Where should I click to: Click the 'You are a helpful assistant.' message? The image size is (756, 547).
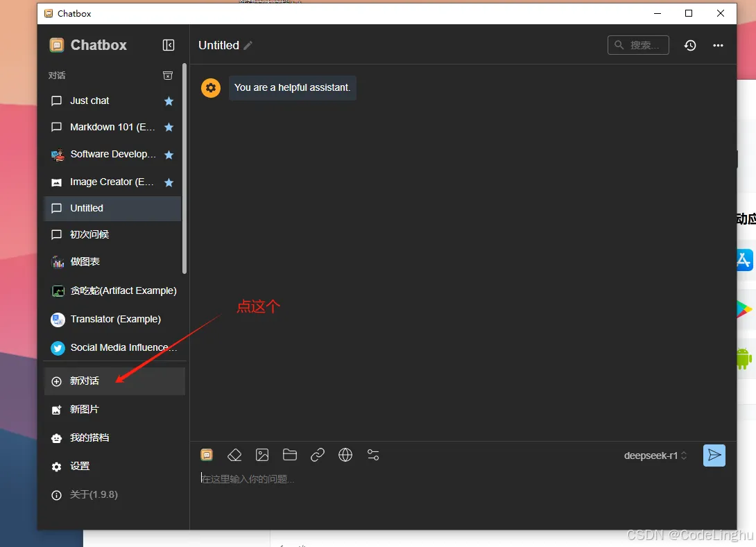(292, 88)
